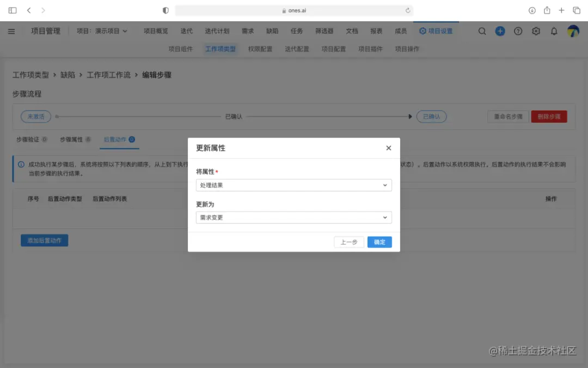Open the help question mark icon
This screenshot has width=588, height=368.
click(518, 31)
